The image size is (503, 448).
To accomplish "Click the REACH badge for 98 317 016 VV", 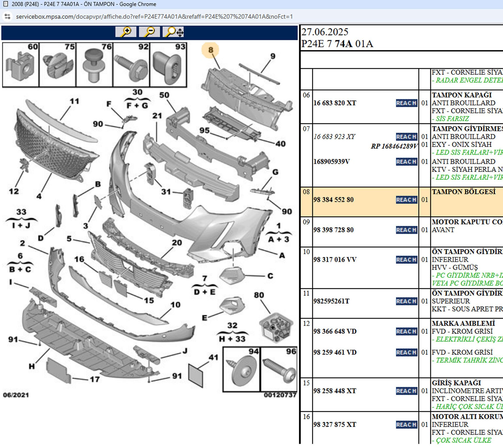I will point(406,260).
